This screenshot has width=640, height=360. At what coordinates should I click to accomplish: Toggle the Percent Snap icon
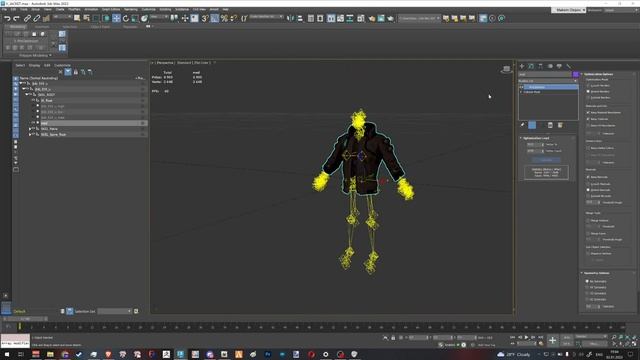224,18
